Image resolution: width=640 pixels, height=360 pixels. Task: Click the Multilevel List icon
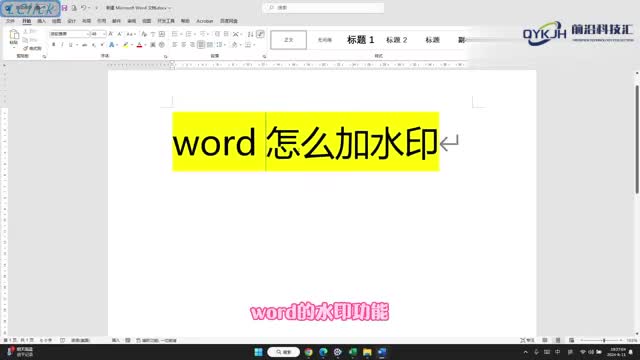pyautogui.click(x=203, y=34)
